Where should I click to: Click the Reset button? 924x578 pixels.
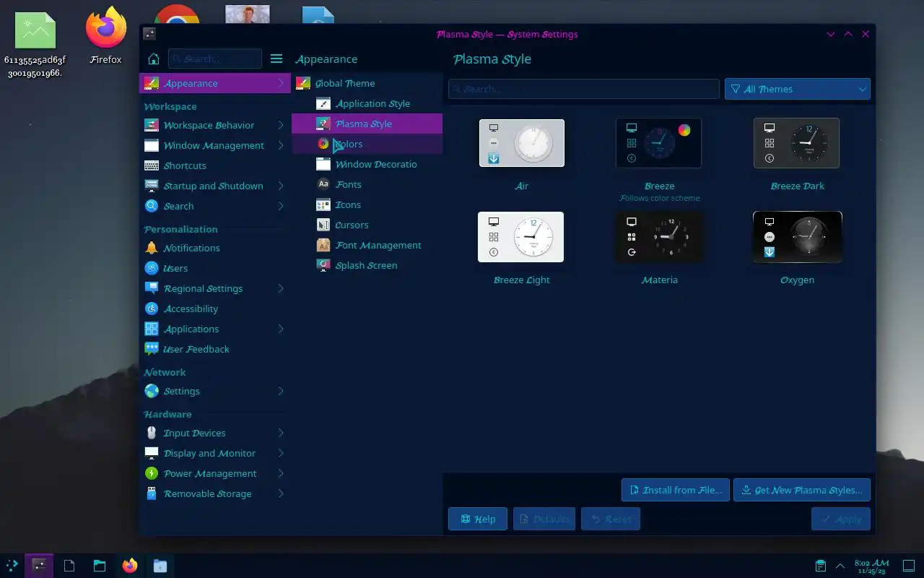tap(611, 519)
